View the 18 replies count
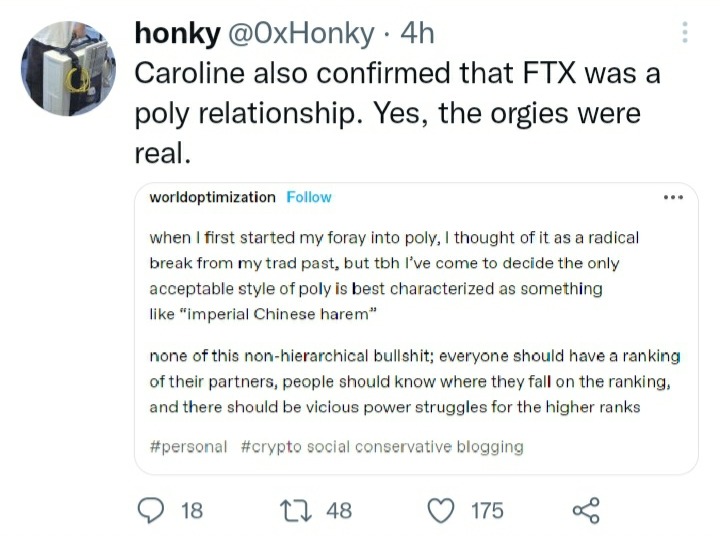 [190, 511]
